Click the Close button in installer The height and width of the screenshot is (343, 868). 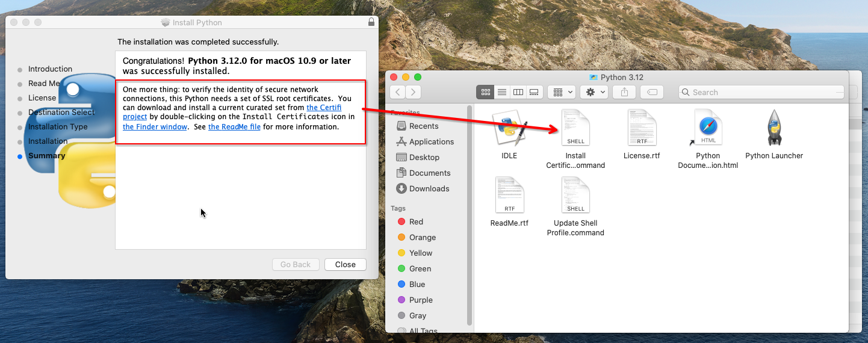[345, 265]
